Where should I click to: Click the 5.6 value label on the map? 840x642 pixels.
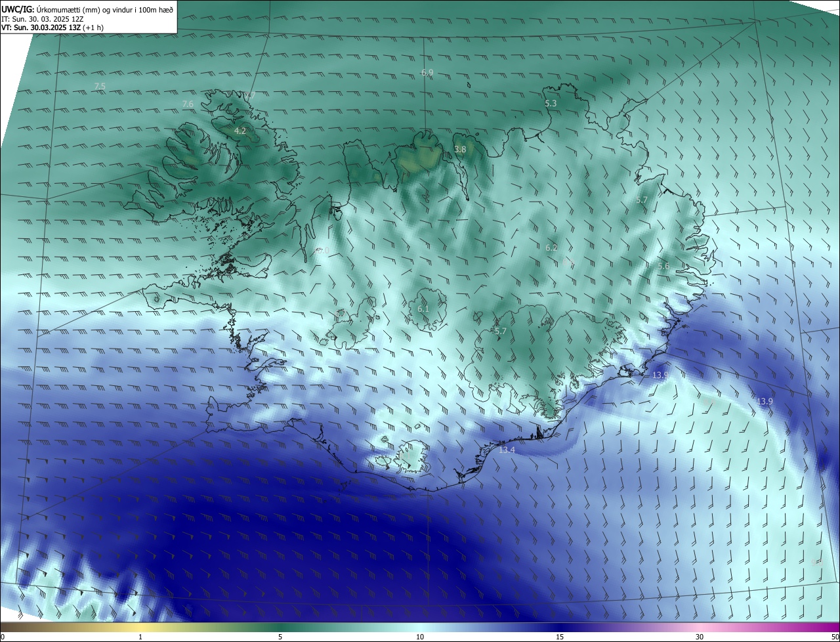click(x=663, y=267)
